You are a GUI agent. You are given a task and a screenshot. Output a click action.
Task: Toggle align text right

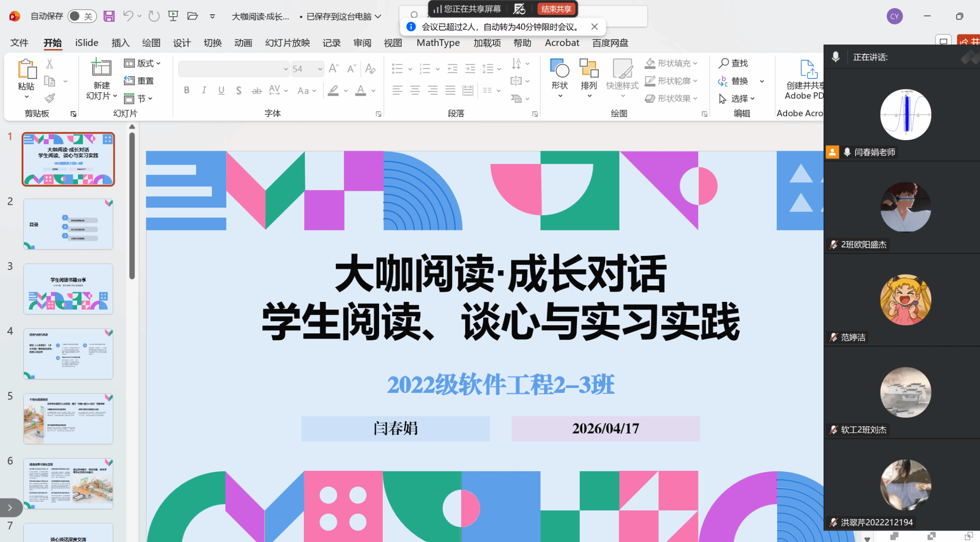(x=433, y=90)
